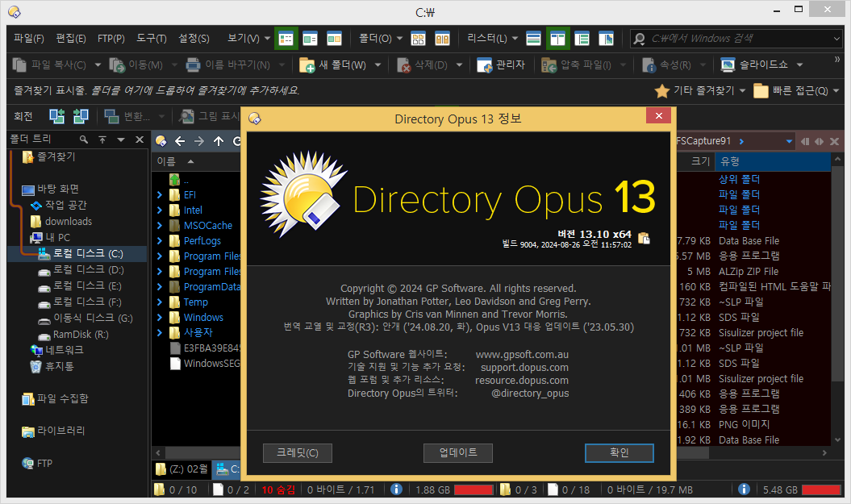Close the Directory Opus 13 정보 dialog
This screenshot has width=851, height=504.
(658, 115)
